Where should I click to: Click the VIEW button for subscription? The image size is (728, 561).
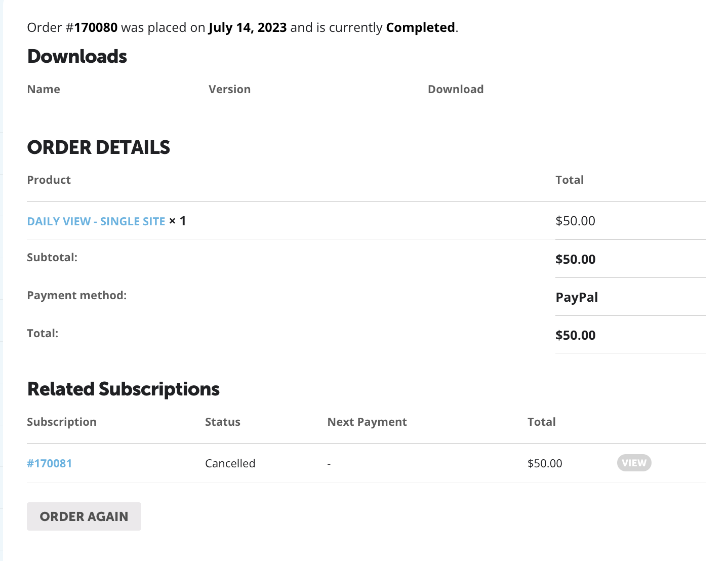click(634, 463)
